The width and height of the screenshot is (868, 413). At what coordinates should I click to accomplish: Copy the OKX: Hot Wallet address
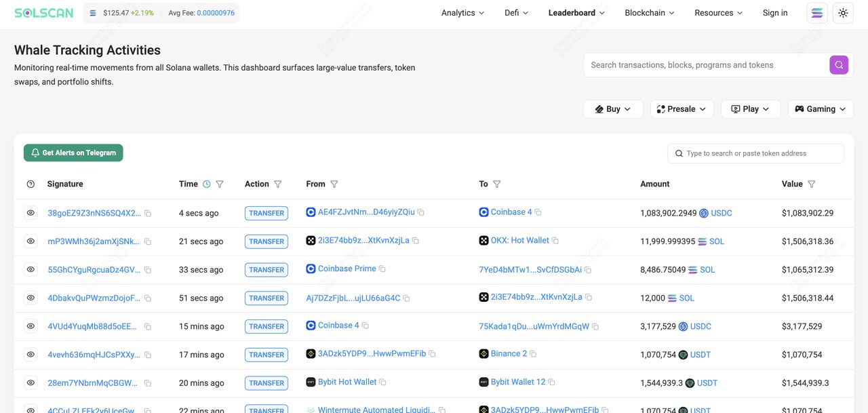[x=555, y=241]
